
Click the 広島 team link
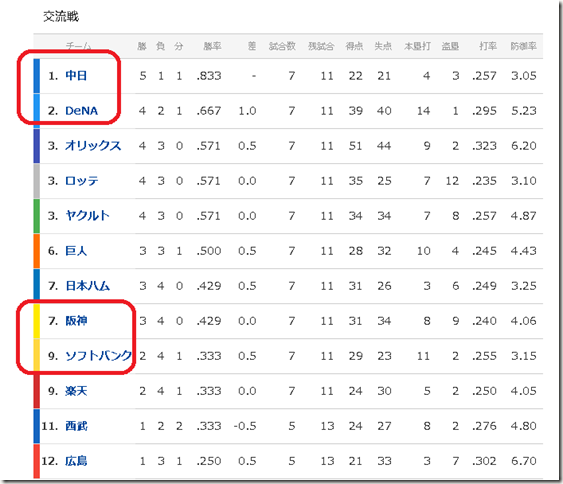point(76,461)
